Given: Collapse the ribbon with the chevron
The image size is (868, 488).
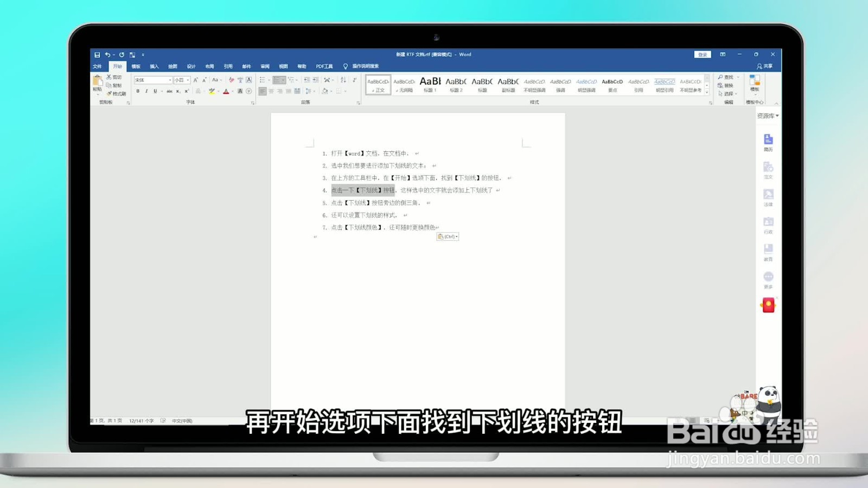Looking at the screenshot, I should [x=776, y=102].
